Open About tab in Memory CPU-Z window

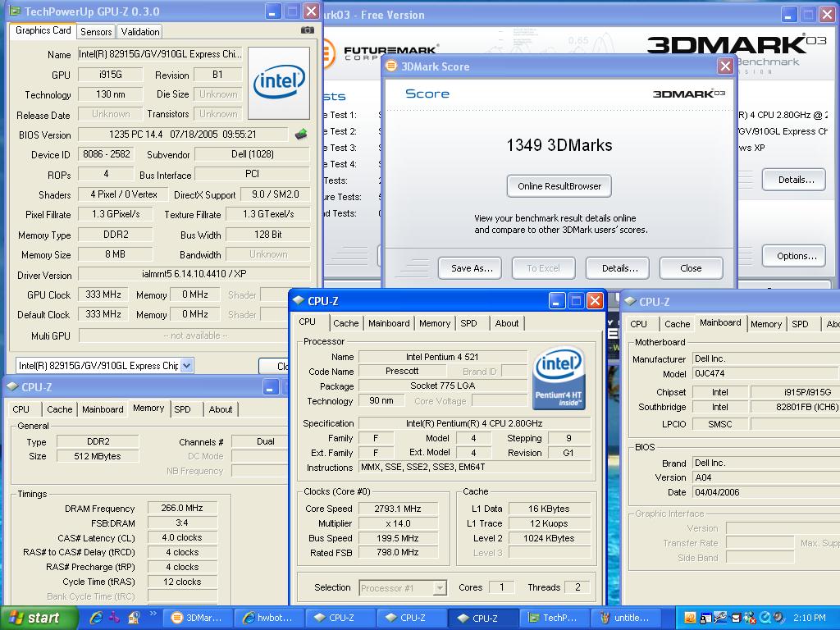[220, 409]
